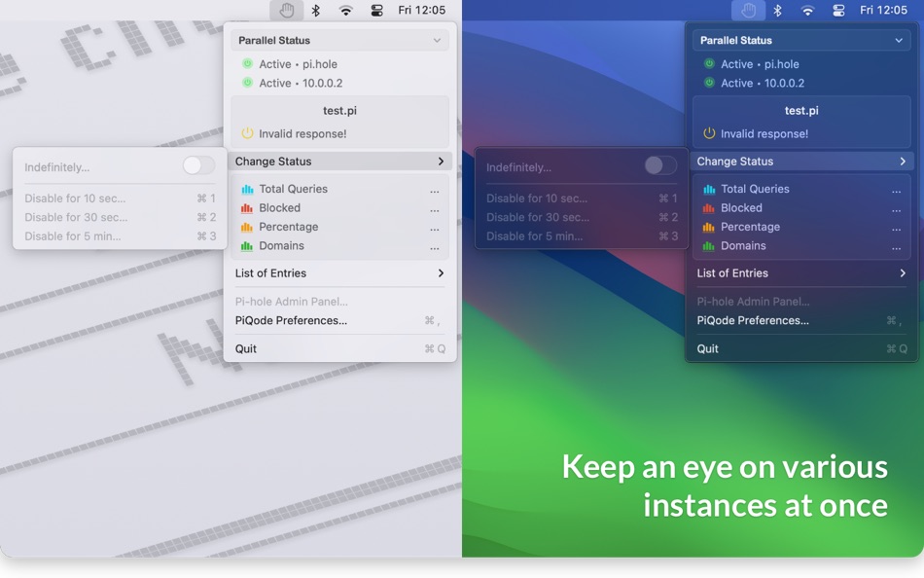Click Total Queries ellipsis value, light menu
This screenshot has width=924, height=578.
coord(435,191)
